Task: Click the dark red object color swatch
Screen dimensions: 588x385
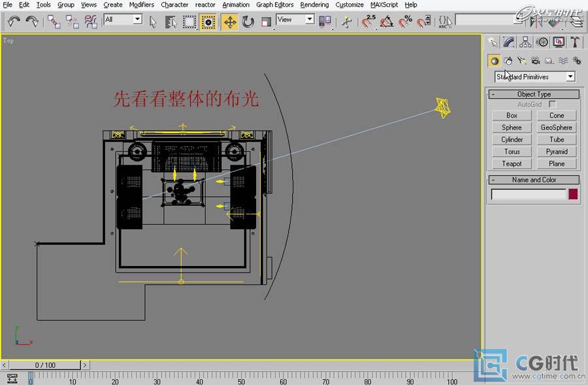Action: click(x=573, y=194)
